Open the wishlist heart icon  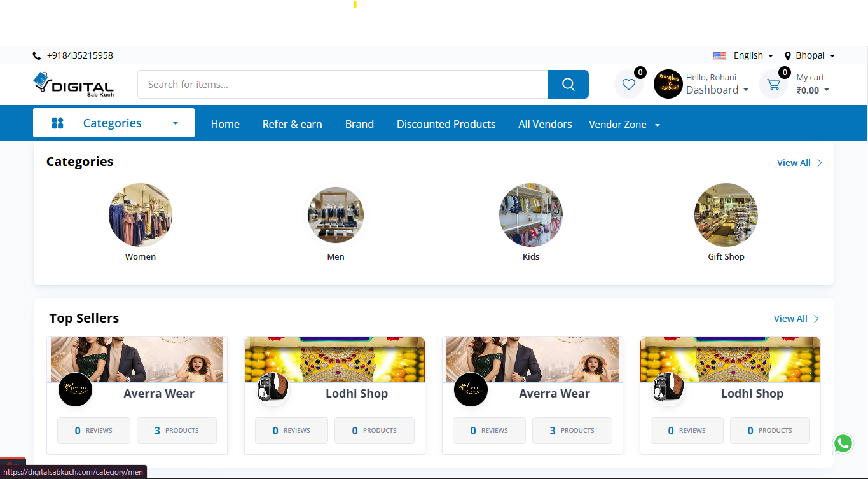[628, 84]
